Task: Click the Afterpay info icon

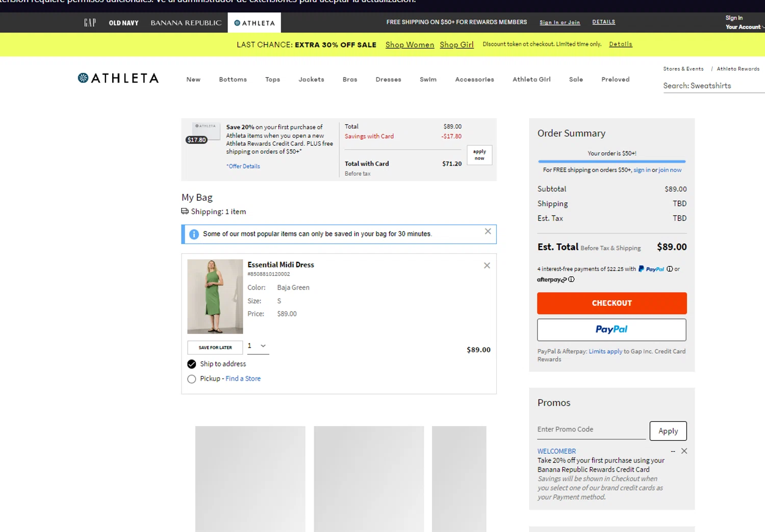Action: (x=572, y=279)
